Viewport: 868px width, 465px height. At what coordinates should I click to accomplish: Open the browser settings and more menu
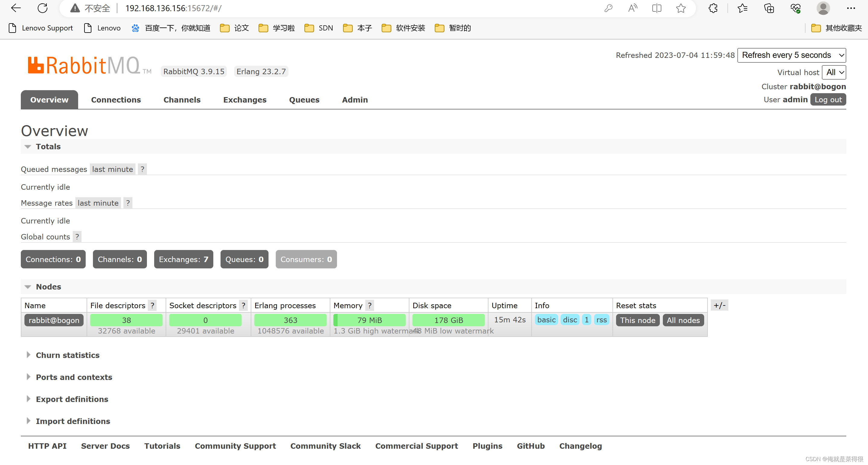click(x=851, y=8)
